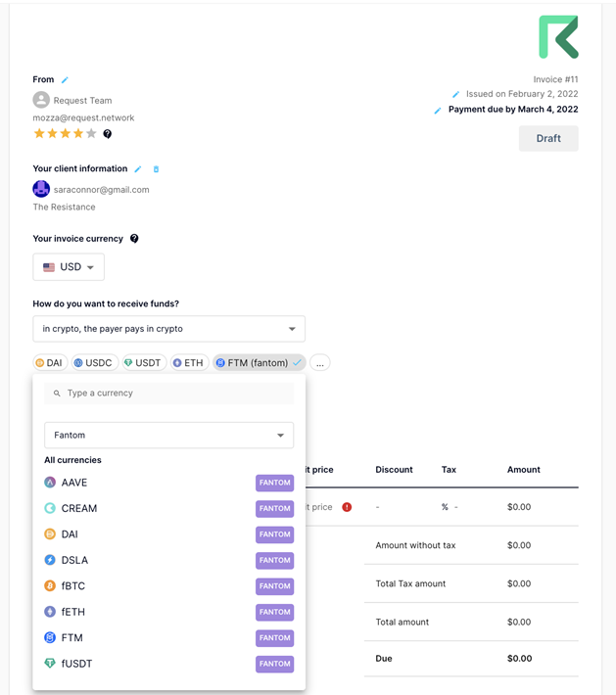Edit the payment due date pencil
Image resolution: width=616 pixels, height=695 pixels.
[x=438, y=111]
